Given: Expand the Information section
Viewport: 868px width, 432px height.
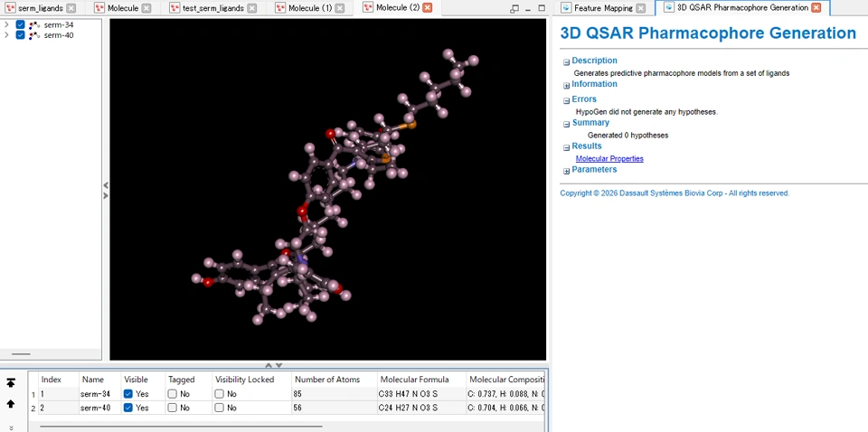Looking at the screenshot, I should pyautogui.click(x=566, y=86).
